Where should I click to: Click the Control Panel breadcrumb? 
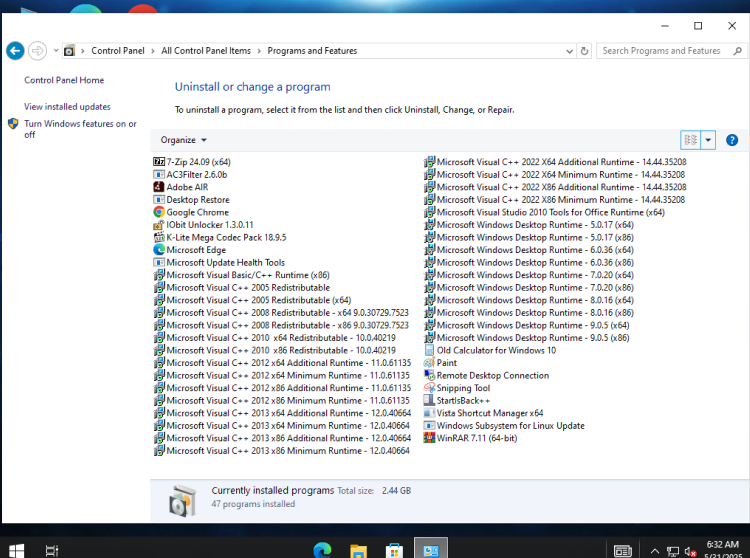click(118, 51)
